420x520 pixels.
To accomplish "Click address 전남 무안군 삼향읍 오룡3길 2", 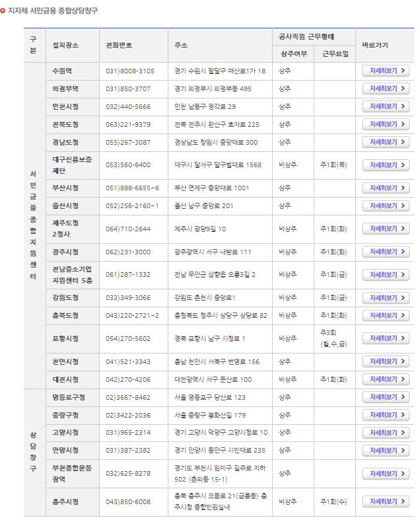I will (215, 275).
